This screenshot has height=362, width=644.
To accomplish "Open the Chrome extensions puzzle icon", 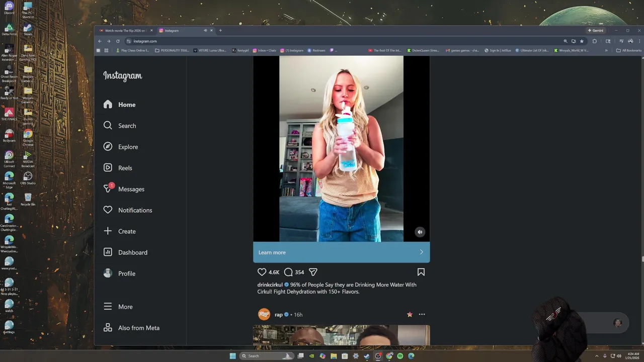I will click(x=595, y=41).
